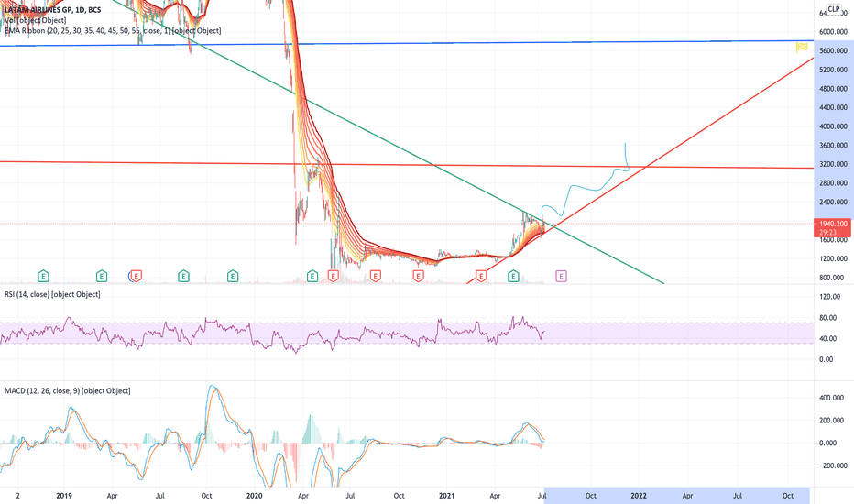Click the yellow flag icon on the blue line
Viewport: 854px width, 504px height.
coord(802,48)
